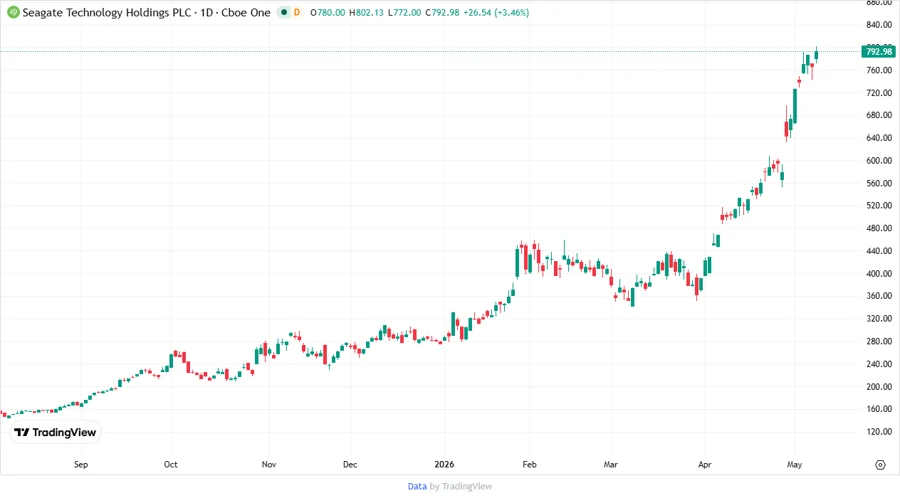This screenshot has width=900, height=498.
Task: Click the Seagate green logo icon
Action: 13,13
